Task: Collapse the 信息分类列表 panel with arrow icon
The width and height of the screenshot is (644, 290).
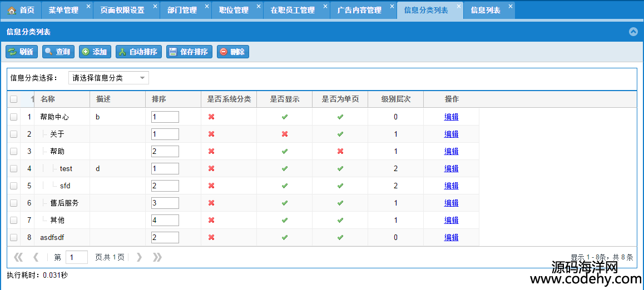Action: pos(633,32)
